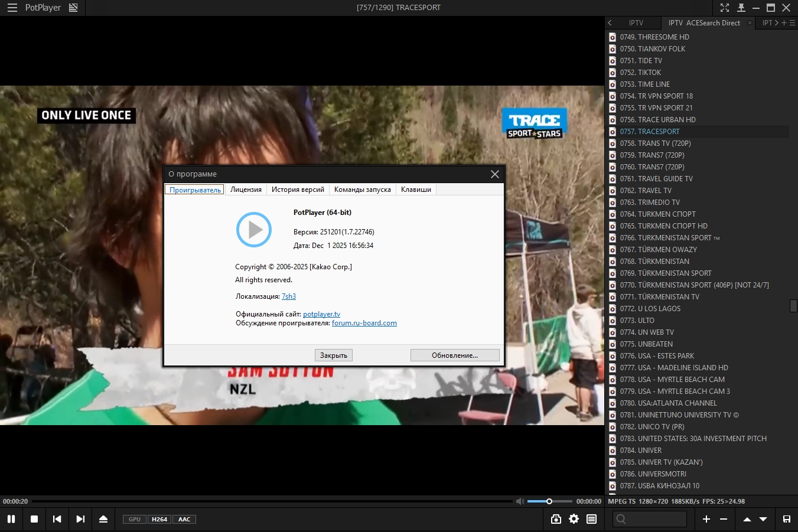The width and height of the screenshot is (798, 532).
Task: Click the file icon beside 0775. UNBEATEN
Action: 613,344
